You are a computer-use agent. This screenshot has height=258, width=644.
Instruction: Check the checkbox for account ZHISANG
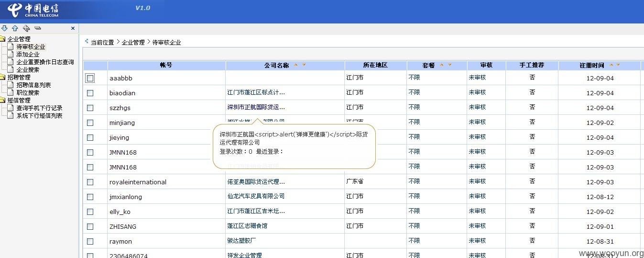coord(90,226)
